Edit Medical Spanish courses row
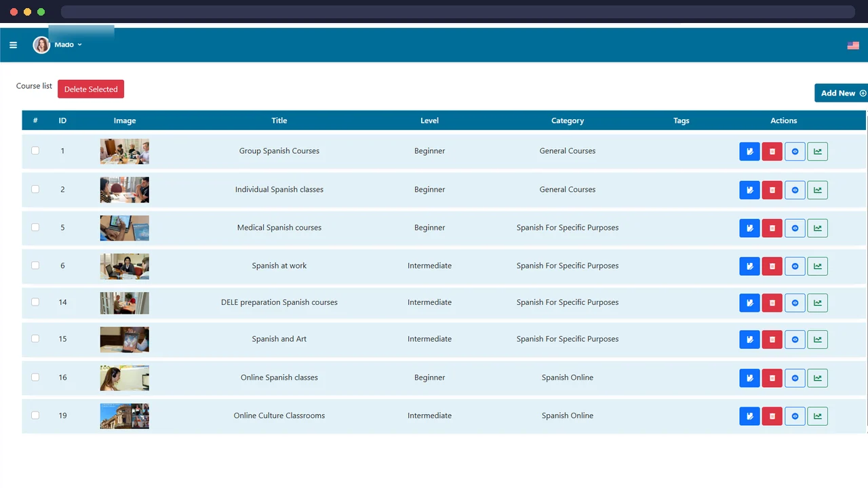The height and width of the screenshot is (488, 868). pos(749,228)
